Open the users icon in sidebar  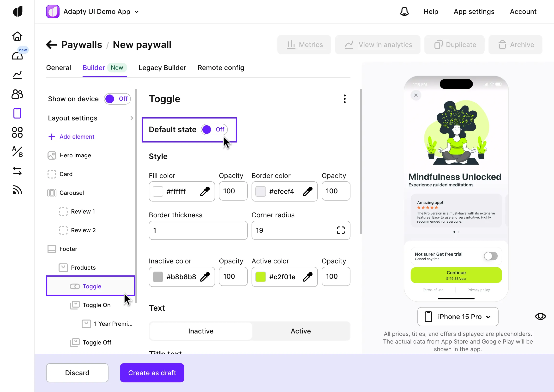[17, 94]
